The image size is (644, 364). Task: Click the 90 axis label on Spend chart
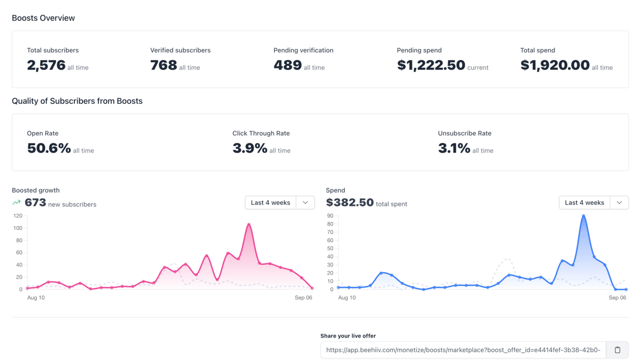[x=330, y=216]
